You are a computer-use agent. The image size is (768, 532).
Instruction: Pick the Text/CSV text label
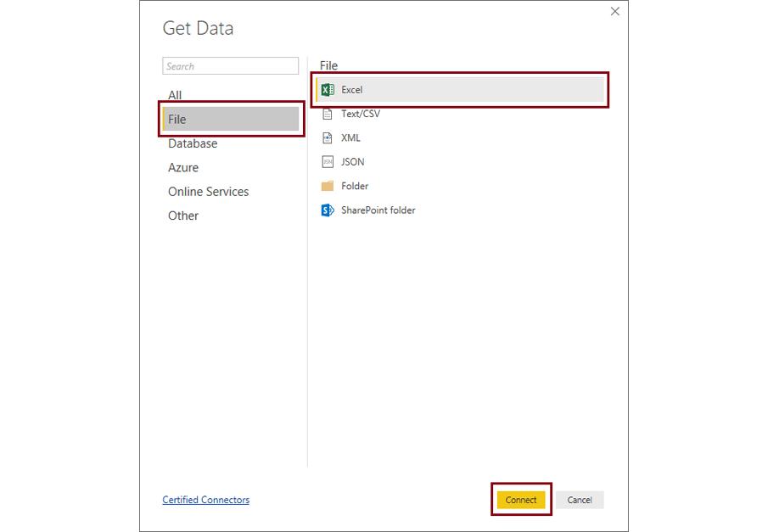(x=361, y=114)
